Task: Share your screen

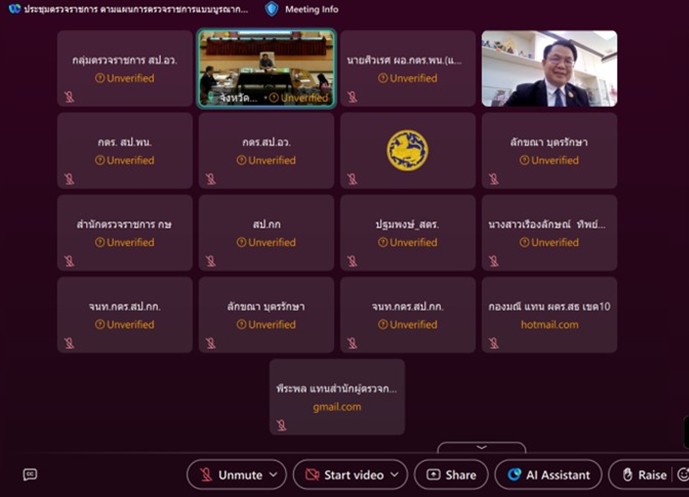Action: (451, 475)
